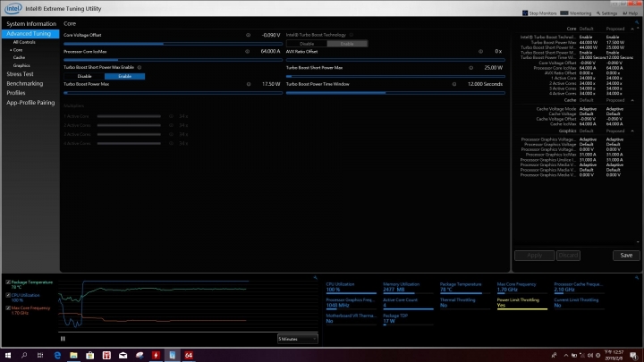Image resolution: width=644 pixels, height=362 pixels.
Task: Select Advanced Tuning in the sidebar
Action: click(x=30, y=34)
